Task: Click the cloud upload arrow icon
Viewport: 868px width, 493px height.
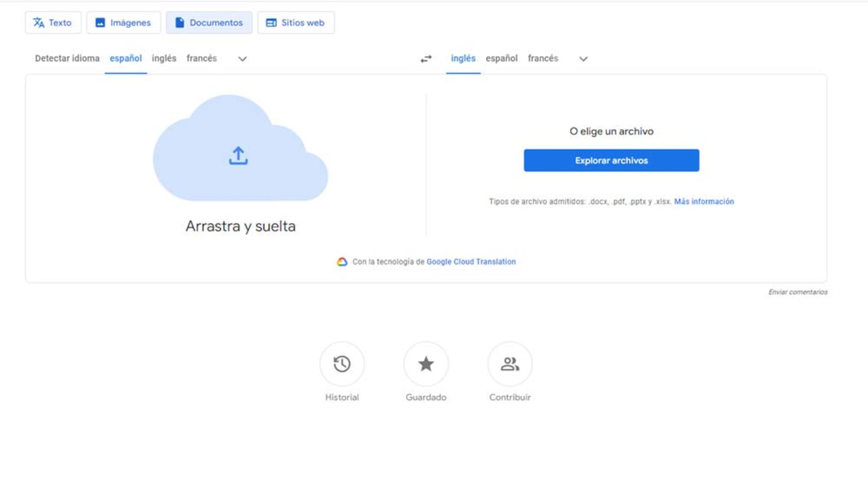Action: coord(238,156)
